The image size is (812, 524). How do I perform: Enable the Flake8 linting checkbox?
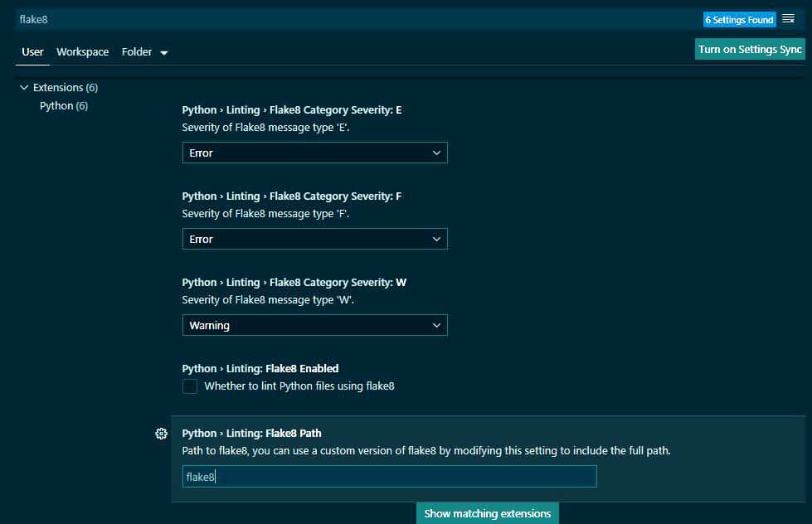[x=190, y=386]
